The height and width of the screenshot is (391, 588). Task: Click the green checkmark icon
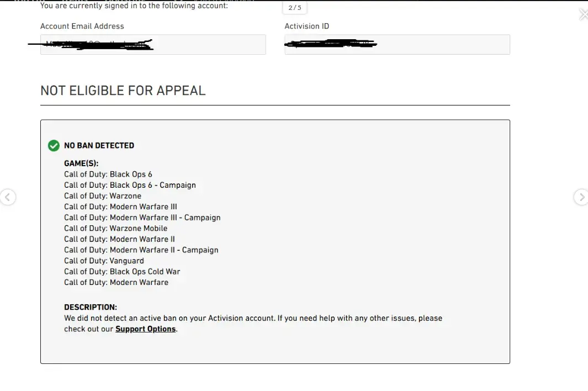tap(54, 146)
